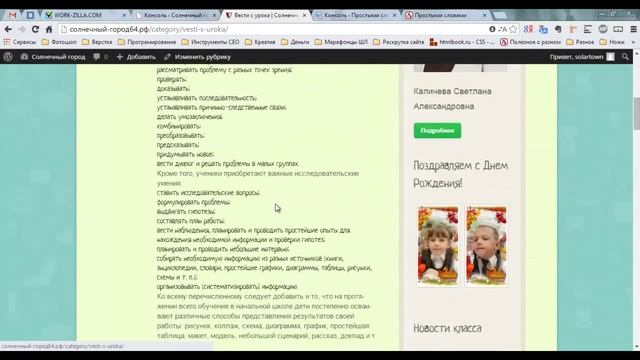Click the Evernote elephant extension icon

tap(558, 29)
